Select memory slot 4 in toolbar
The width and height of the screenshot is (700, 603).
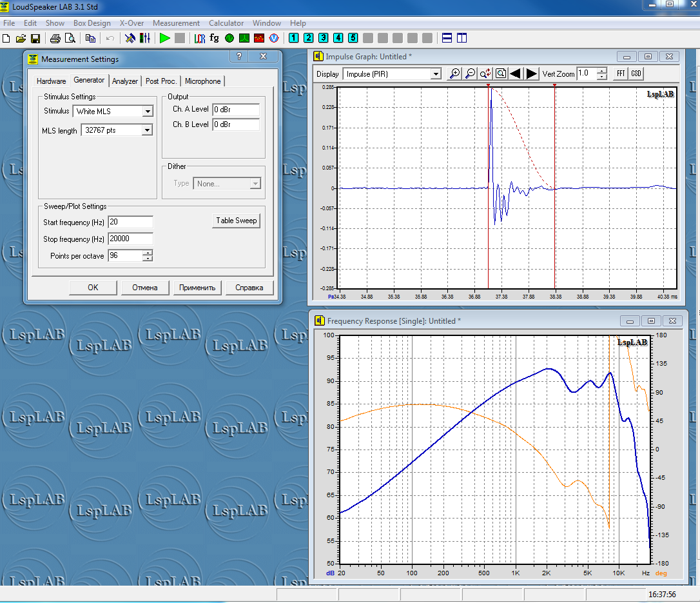[x=338, y=39]
